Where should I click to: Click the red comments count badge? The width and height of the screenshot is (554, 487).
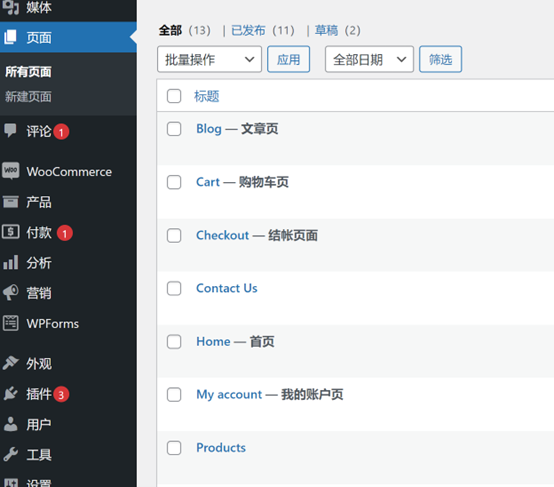61,132
